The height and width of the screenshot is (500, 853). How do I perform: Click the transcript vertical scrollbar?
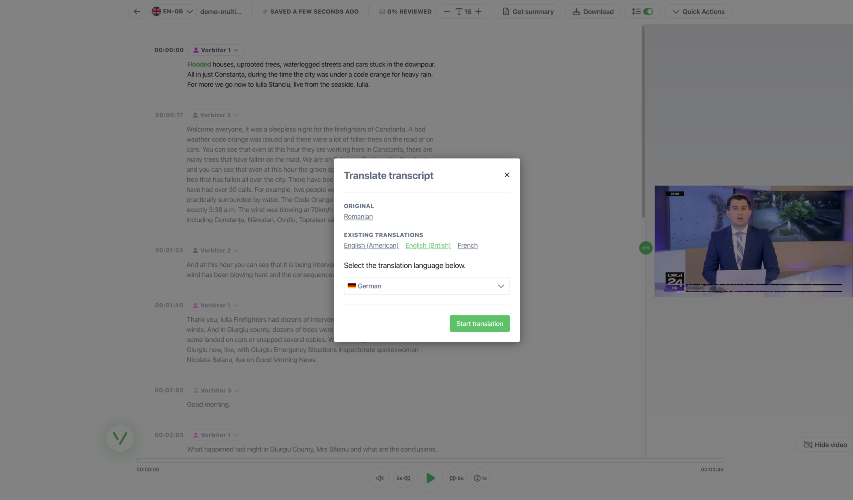click(x=644, y=122)
